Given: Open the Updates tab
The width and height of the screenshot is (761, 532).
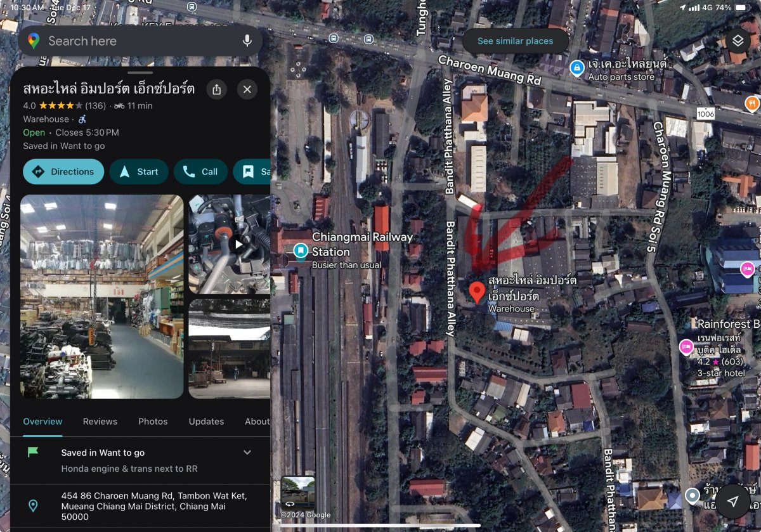Looking at the screenshot, I should (x=206, y=422).
